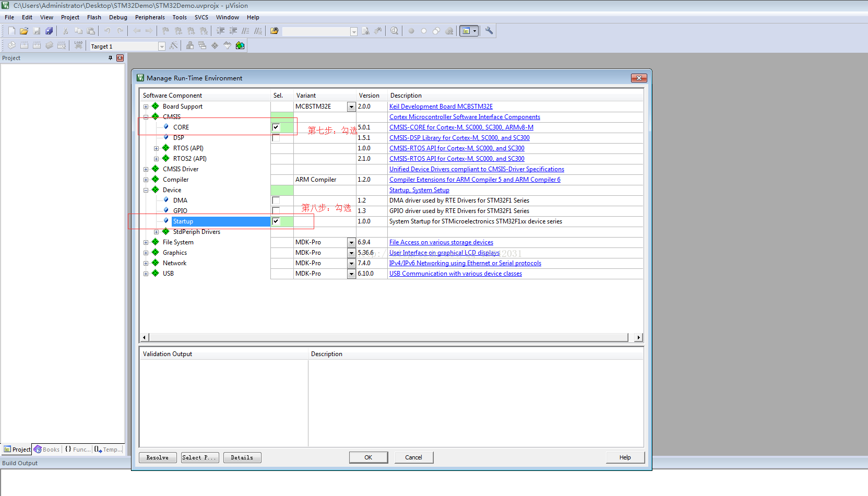
Task: Check the Device GPIO checkbox
Action: point(276,211)
